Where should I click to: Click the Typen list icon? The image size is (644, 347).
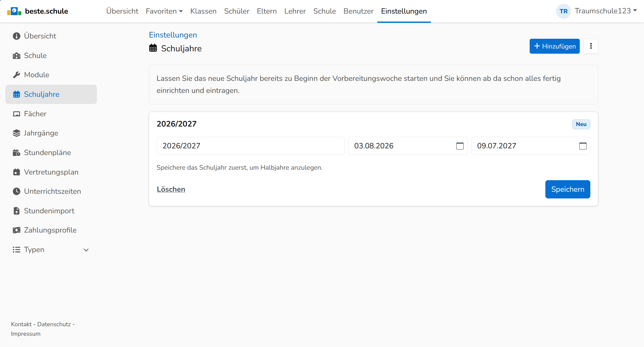coord(16,250)
